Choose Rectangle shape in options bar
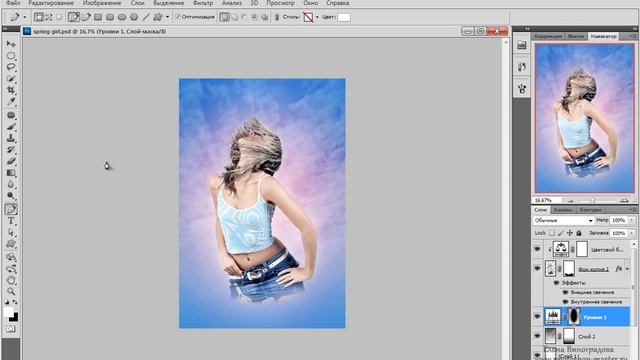Screen dimensions: 640x360 click(98, 17)
